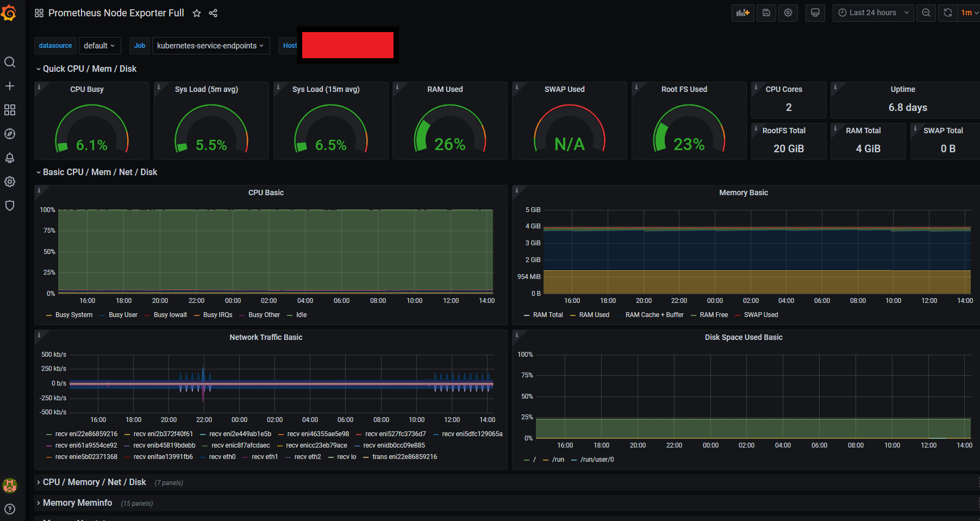The image size is (980, 521).
Task: Open the Search icon in sidebar
Action: point(10,62)
